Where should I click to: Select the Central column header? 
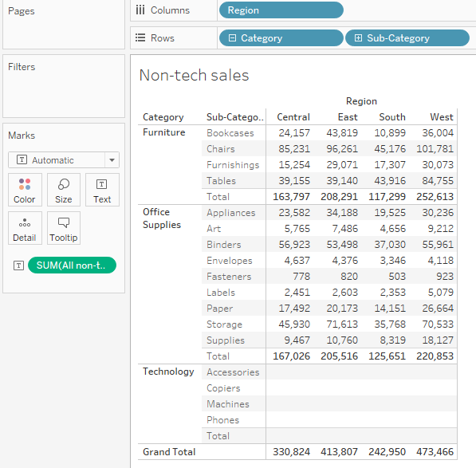pos(293,117)
